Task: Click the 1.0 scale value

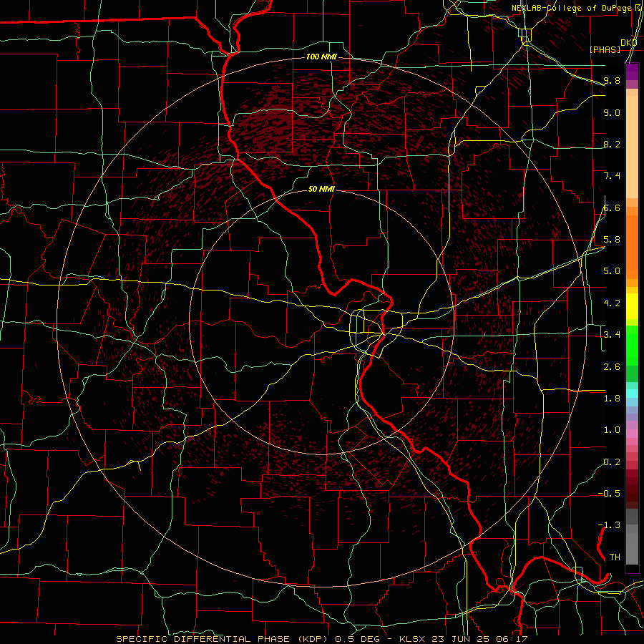Action: 612,429
